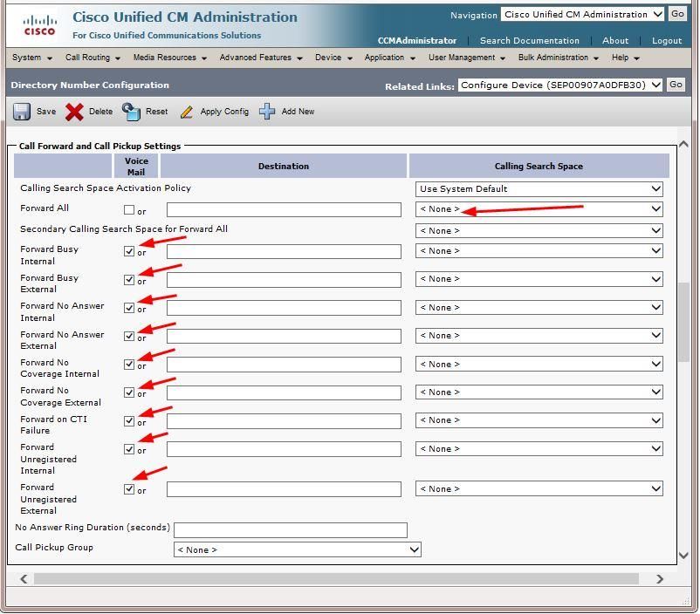
Task: Open the Application menu
Action: 390,58
